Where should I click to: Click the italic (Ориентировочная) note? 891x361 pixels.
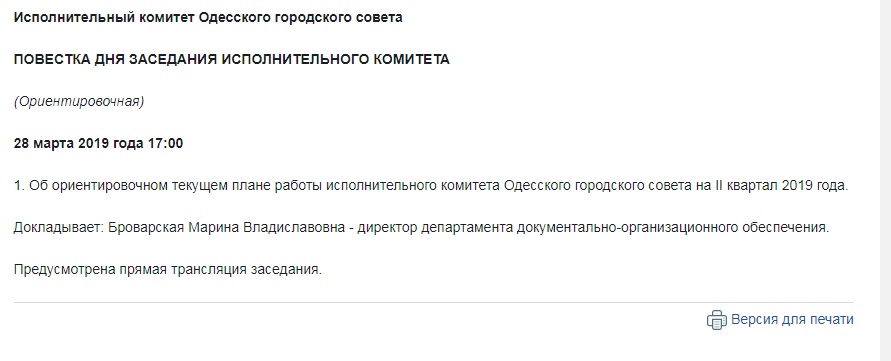tap(79, 102)
